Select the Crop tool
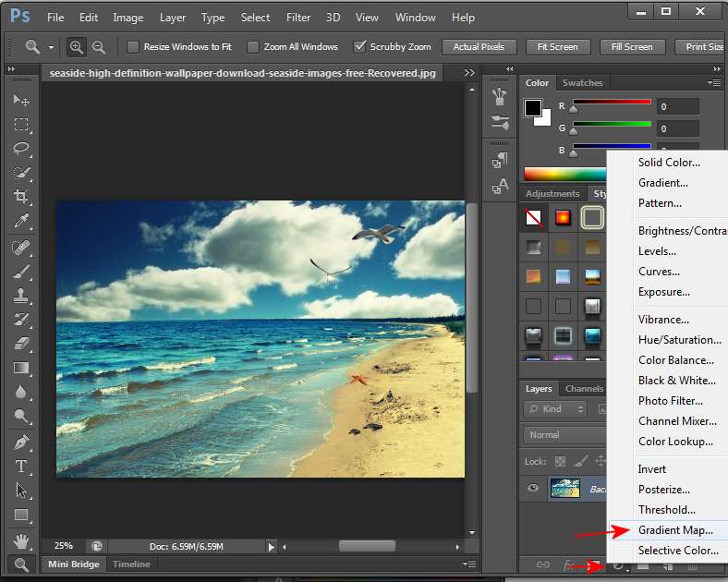Viewport: 728px width, 582px height. coord(21,196)
